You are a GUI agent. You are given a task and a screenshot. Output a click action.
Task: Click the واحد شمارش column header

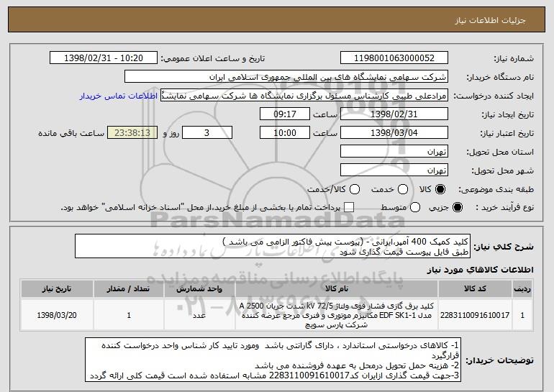(199, 288)
